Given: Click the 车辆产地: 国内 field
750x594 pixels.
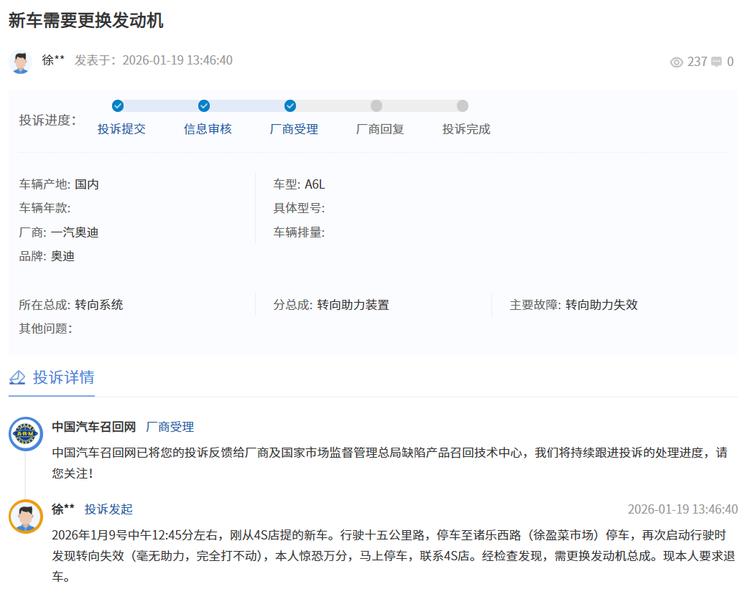Looking at the screenshot, I should point(59,184).
